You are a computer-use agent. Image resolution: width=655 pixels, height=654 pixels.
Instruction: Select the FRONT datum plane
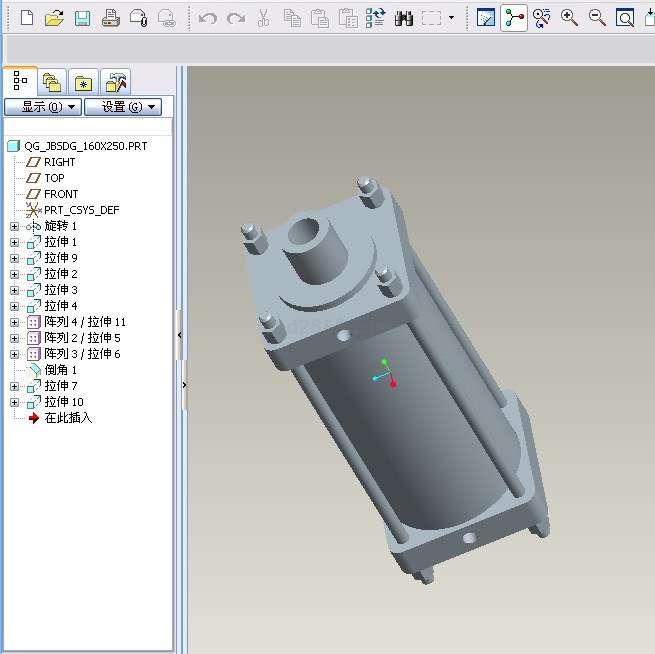pos(60,194)
